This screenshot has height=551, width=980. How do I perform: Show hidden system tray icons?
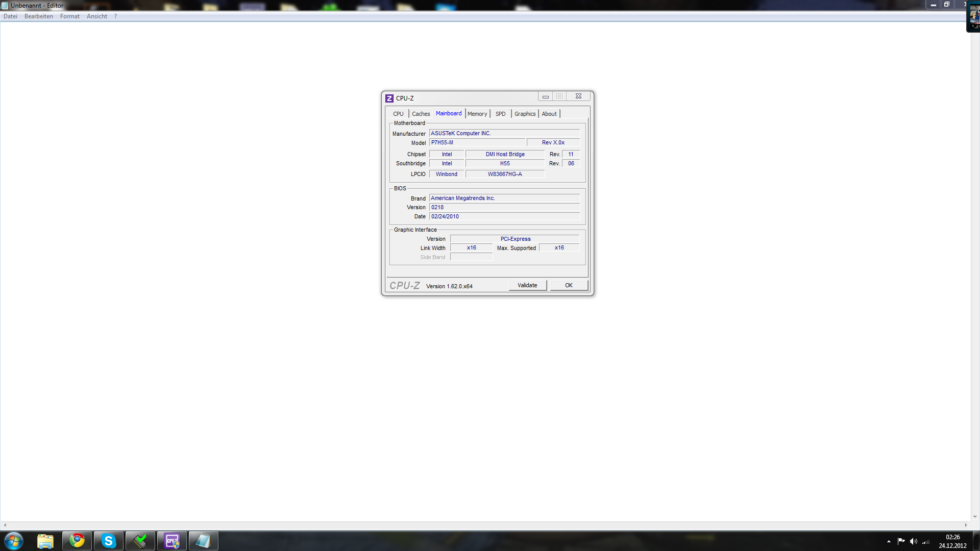coord(889,541)
